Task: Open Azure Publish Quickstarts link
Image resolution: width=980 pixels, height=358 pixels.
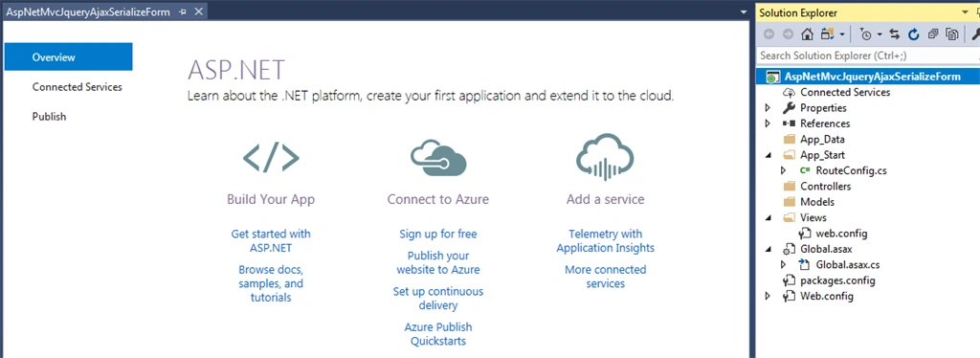Action: pos(438,334)
